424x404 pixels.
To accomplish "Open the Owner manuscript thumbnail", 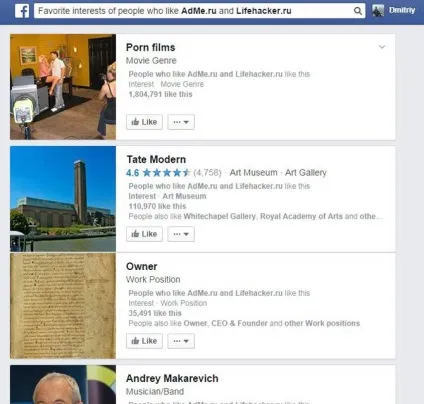I will click(x=63, y=306).
